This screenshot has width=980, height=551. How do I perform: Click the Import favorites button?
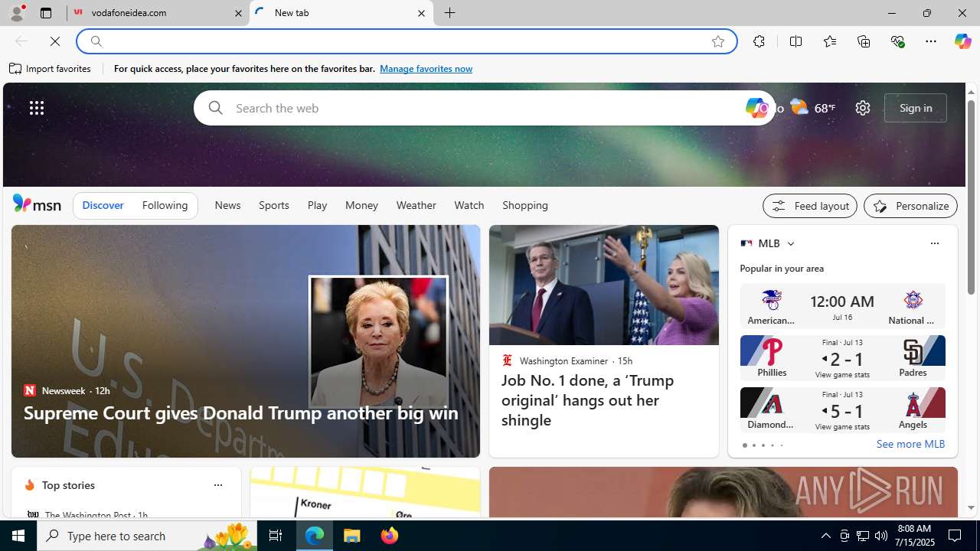click(51, 69)
